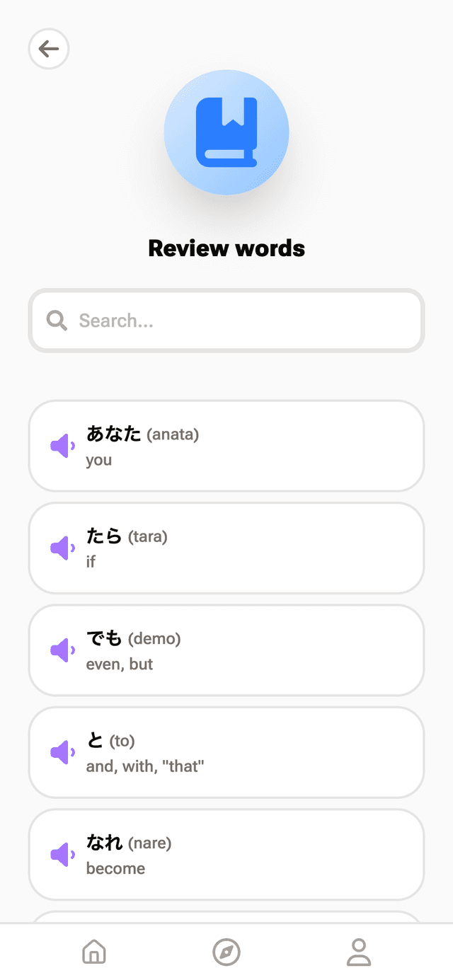The height and width of the screenshot is (980, 453).
Task: Play audio for あなた (anata)
Action: 62,446
